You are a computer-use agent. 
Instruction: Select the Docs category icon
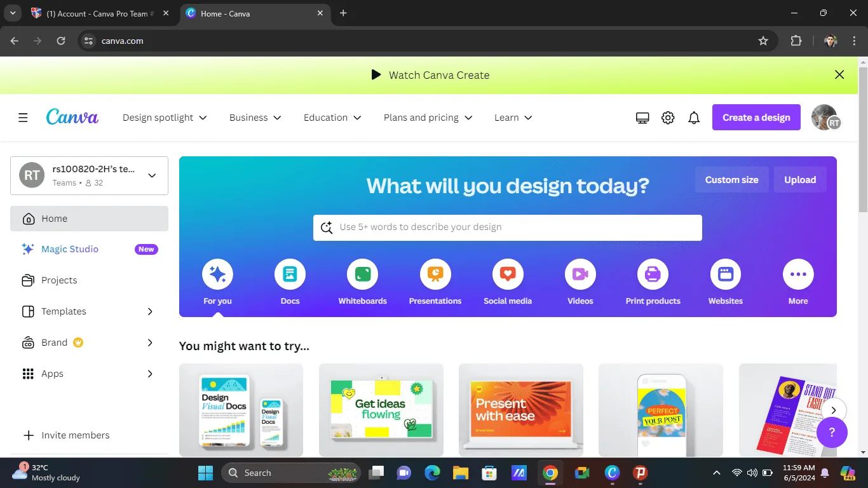[x=290, y=274]
